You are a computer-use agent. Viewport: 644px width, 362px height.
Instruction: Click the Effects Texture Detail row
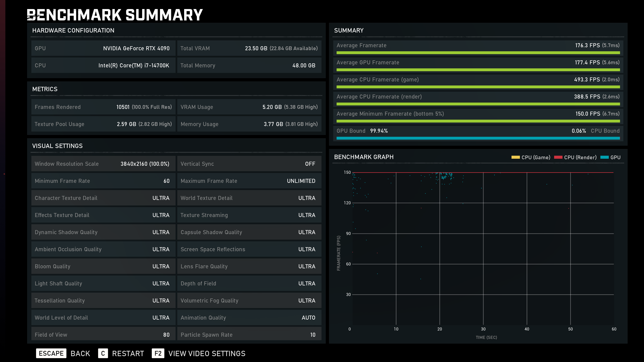(x=103, y=215)
